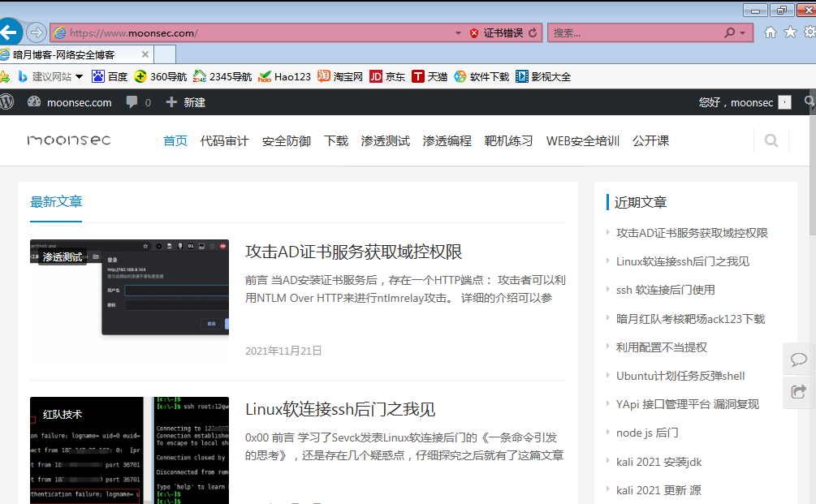Open a new blank tab
816x504 pixels.
tap(165, 54)
